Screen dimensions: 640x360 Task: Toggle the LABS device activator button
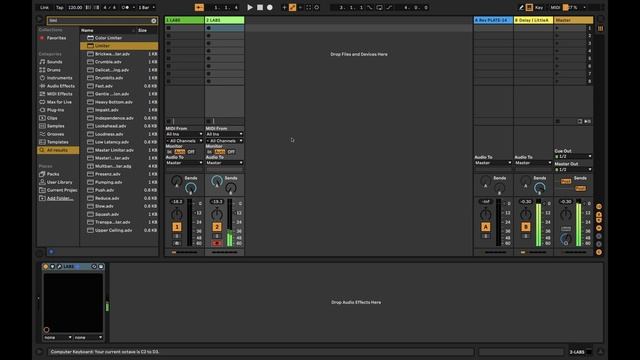point(46,267)
